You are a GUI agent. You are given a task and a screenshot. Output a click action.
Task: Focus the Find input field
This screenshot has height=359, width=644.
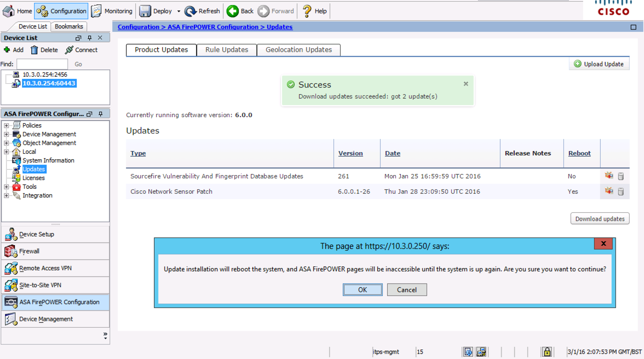pos(42,64)
